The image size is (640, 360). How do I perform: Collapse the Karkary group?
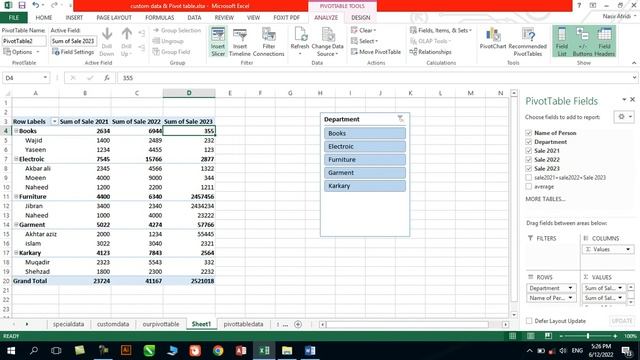tap(16, 253)
